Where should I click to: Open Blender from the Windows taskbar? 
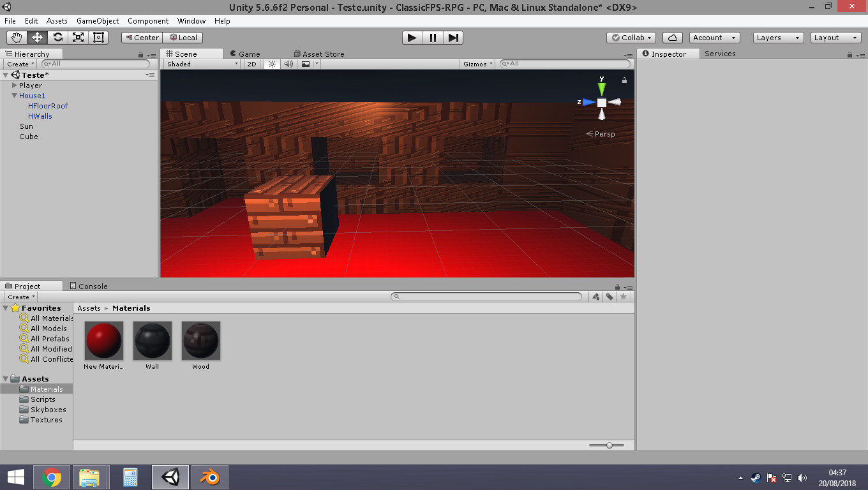[210, 477]
